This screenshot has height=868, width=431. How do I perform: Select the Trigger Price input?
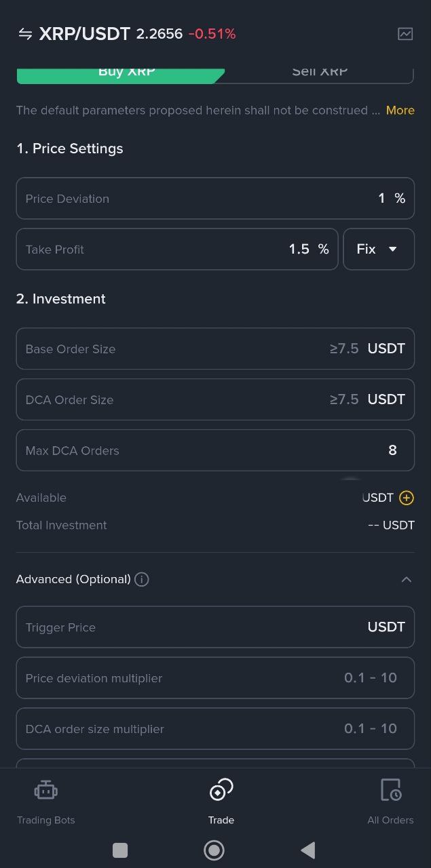[x=215, y=627]
